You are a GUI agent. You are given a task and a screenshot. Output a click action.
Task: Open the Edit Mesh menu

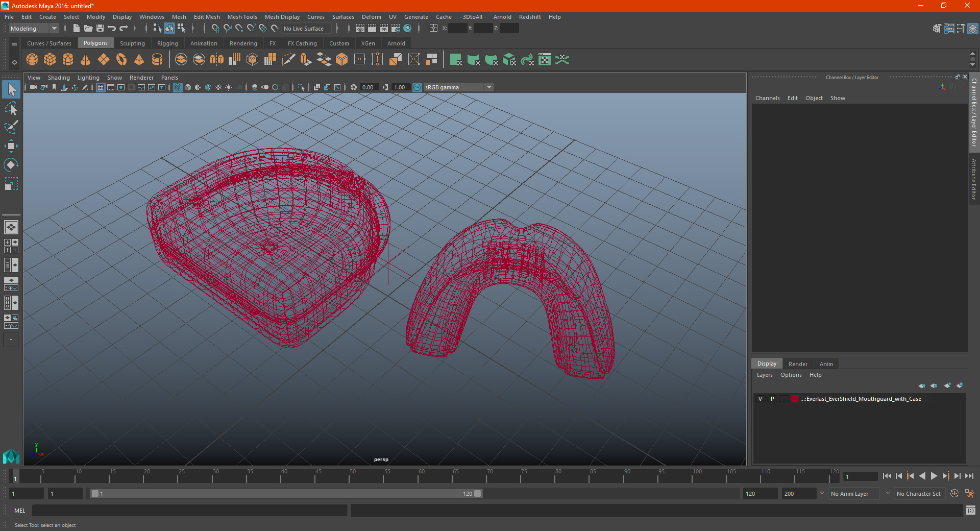[207, 17]
